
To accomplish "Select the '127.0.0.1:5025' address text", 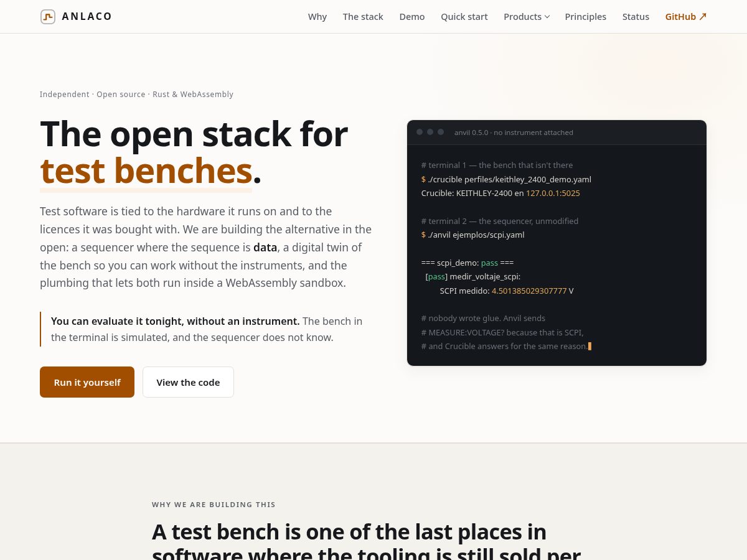I will pyautogui.click(x=553, y=193).
